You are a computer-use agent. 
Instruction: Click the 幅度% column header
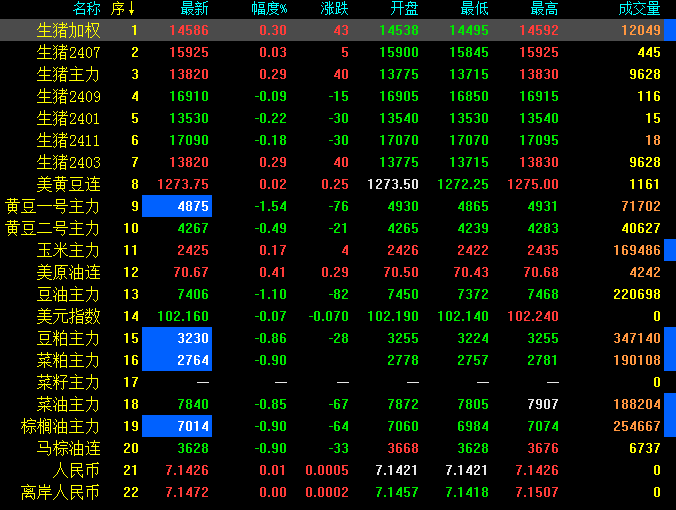(x=269, y=8)
